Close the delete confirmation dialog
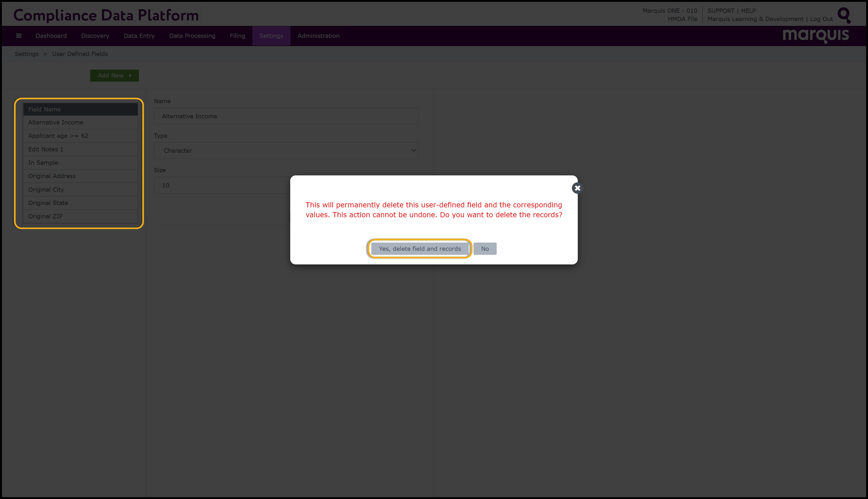The height and width of the screenshot is (499, 868). point(578,188)
